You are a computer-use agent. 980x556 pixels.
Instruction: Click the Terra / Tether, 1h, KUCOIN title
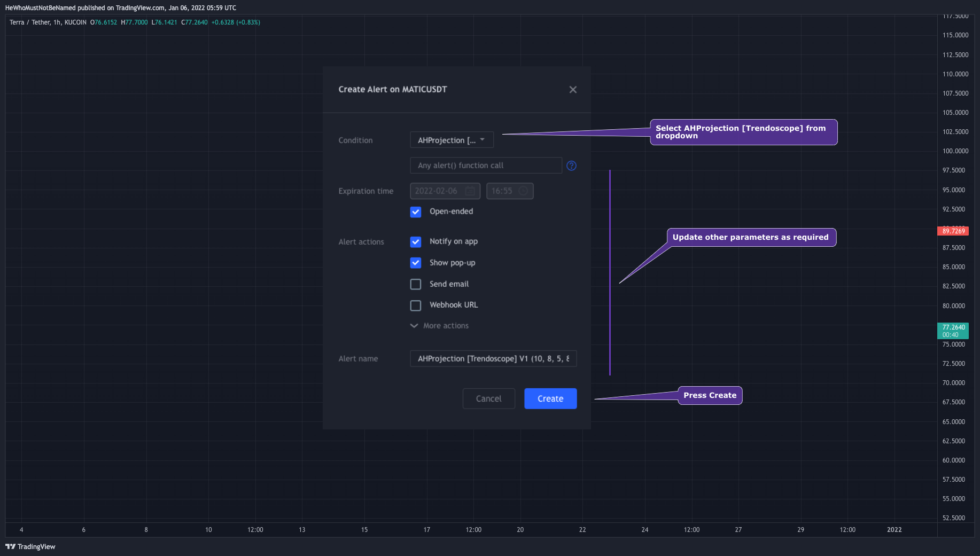coord(48,22)
